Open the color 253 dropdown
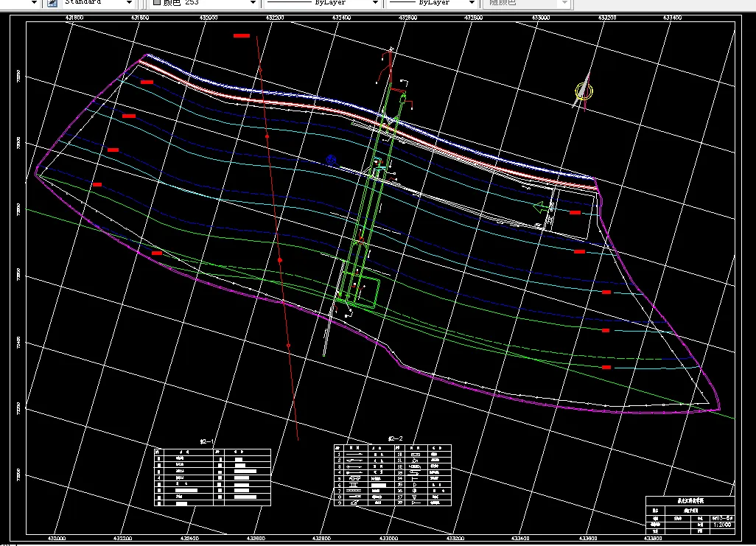 point(253,3)
